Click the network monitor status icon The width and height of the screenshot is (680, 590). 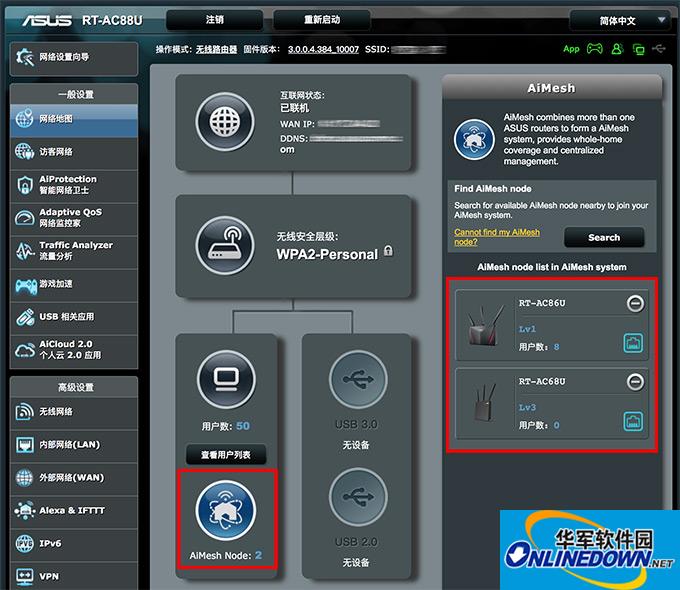tap(638, 49)
